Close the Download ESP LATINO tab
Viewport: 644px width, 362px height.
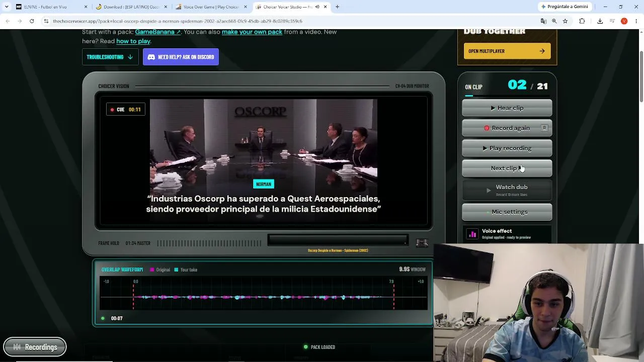click(x=166, y=7)
